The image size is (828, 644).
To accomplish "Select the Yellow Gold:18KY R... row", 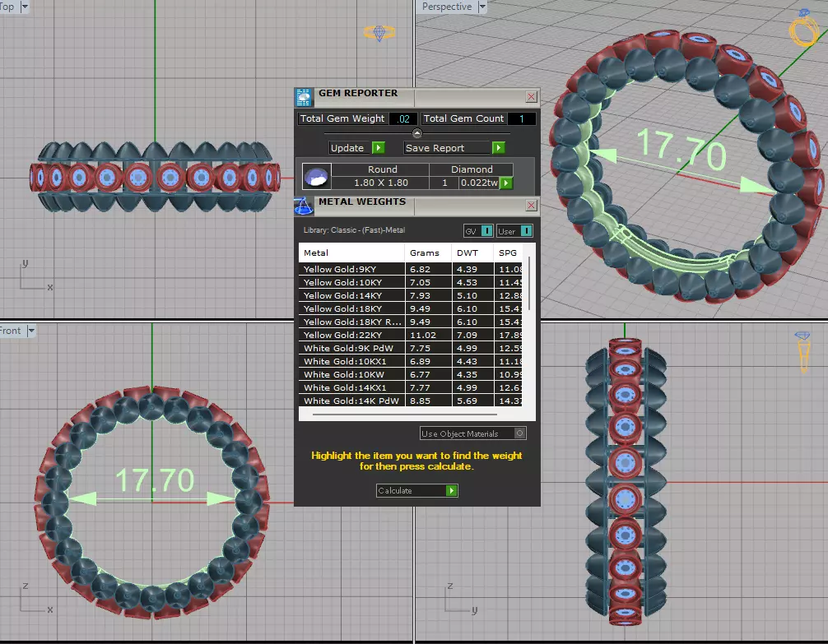I will [411, 322].
